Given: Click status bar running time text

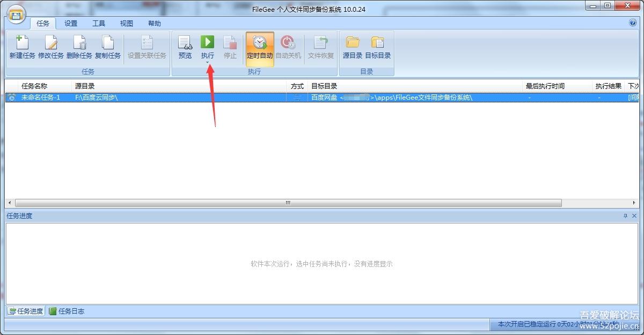Looking at the screenshot, I should point(558,324).
